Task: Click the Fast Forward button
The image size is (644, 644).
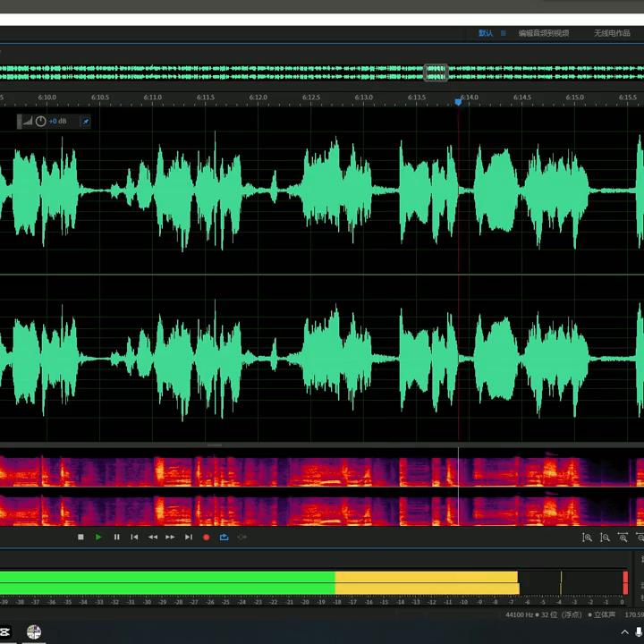Action: [x=170, y=537]
